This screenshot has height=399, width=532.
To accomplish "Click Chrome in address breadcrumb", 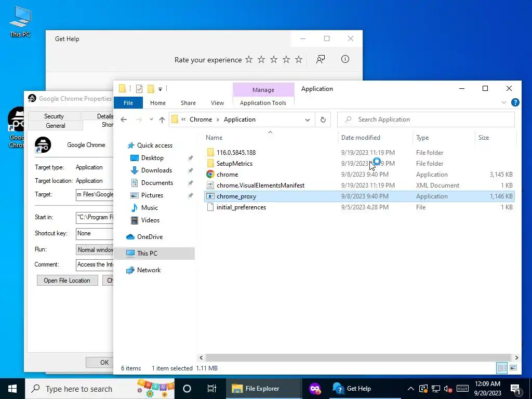I will (201, 119).
